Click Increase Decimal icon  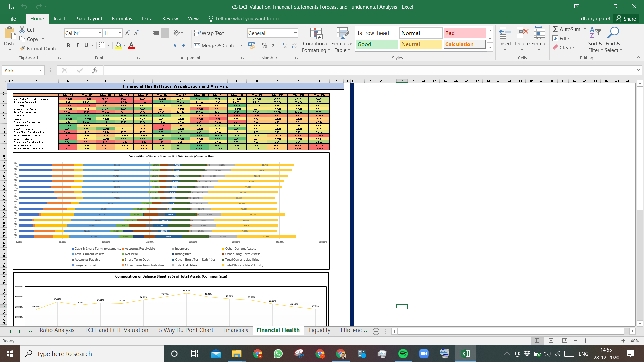click(285, 45)
